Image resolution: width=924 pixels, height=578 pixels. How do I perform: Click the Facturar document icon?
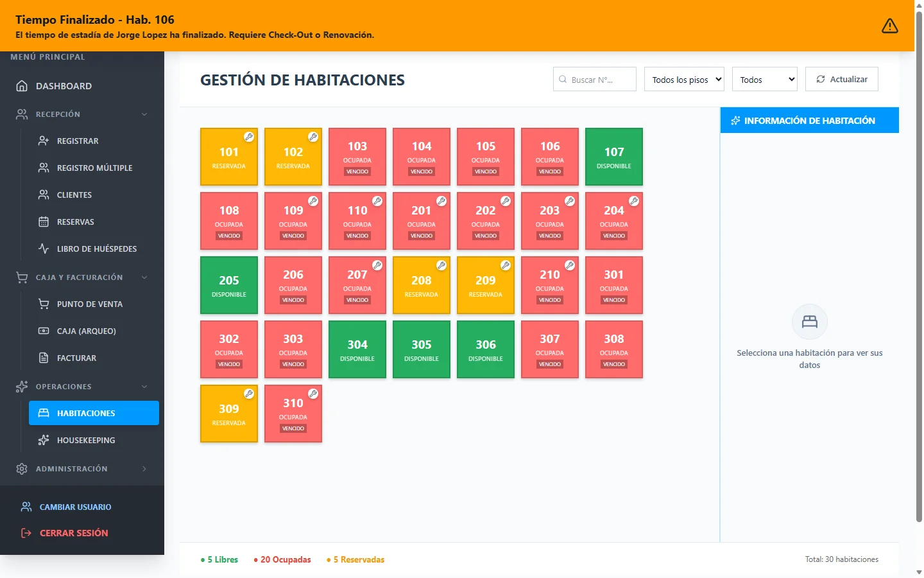[x=44, y=358]
